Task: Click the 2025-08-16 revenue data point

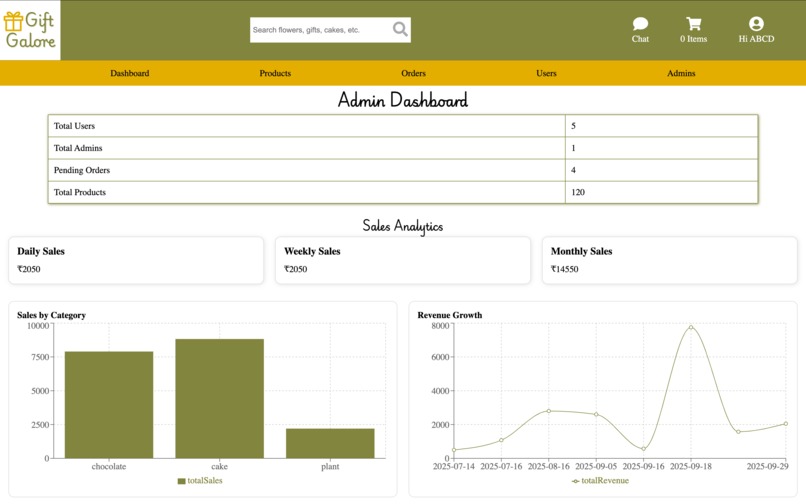Action: 548,411
